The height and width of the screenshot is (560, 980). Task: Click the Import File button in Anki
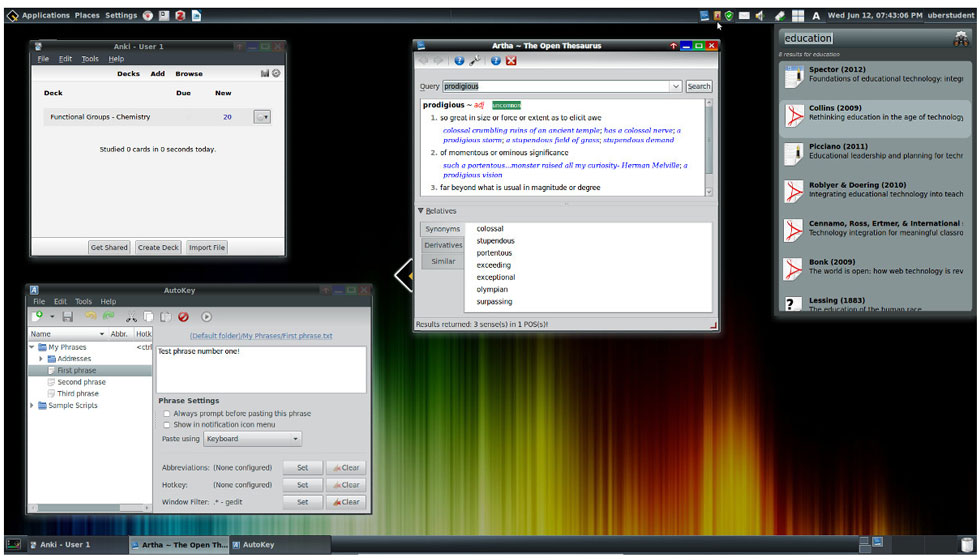pos(206,248)
